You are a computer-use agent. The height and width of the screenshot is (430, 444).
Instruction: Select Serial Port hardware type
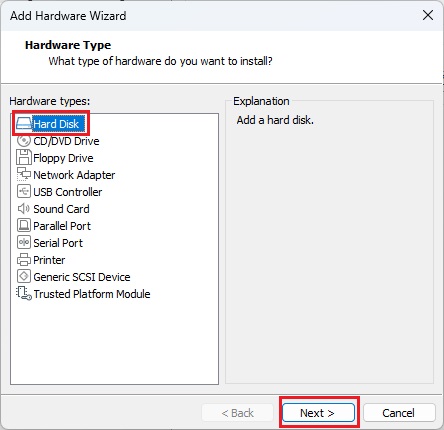coord(58,243)
